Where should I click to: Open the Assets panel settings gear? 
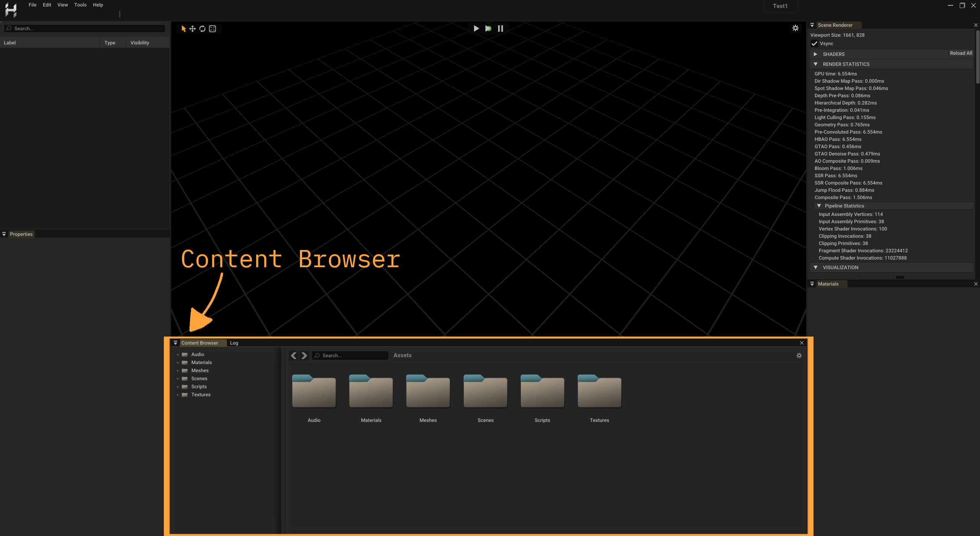point(799,355)
